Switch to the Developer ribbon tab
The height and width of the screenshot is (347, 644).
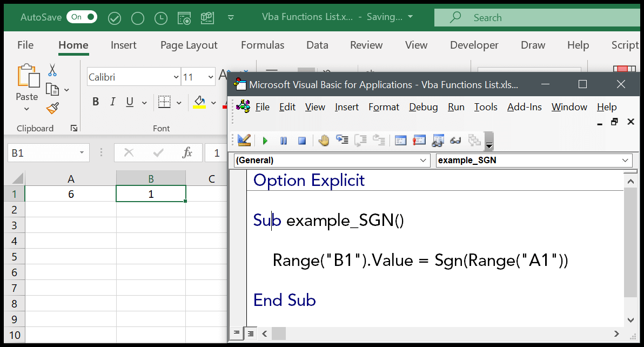[474, 45]
